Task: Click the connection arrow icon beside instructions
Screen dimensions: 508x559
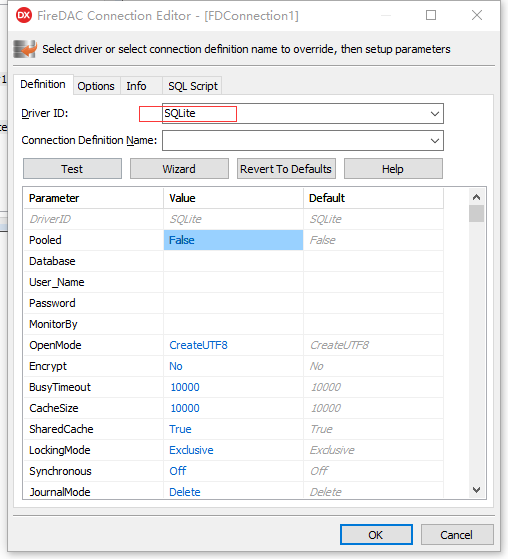Action: [25, 49]
